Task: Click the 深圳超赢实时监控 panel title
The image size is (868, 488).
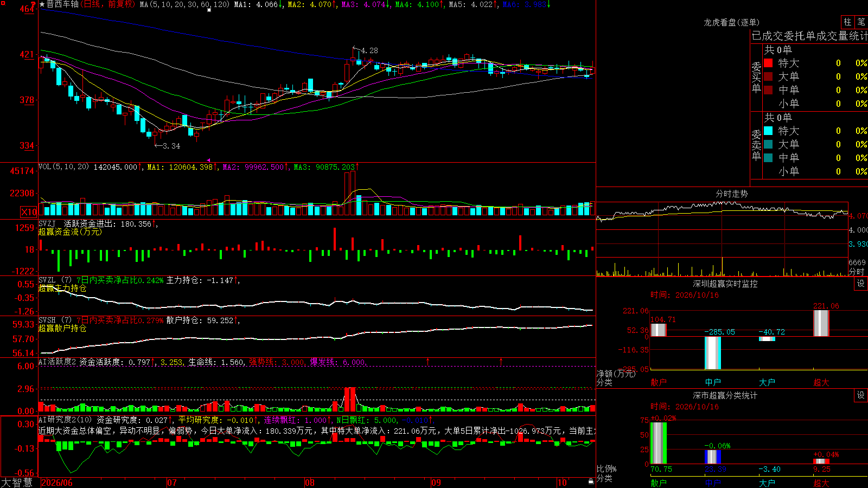Action: [725, 284]
